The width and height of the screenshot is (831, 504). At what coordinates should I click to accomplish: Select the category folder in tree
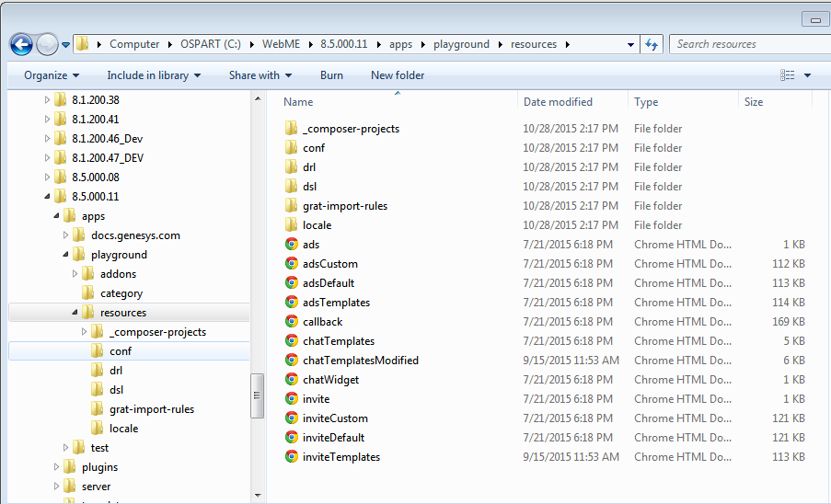[121, 293]
